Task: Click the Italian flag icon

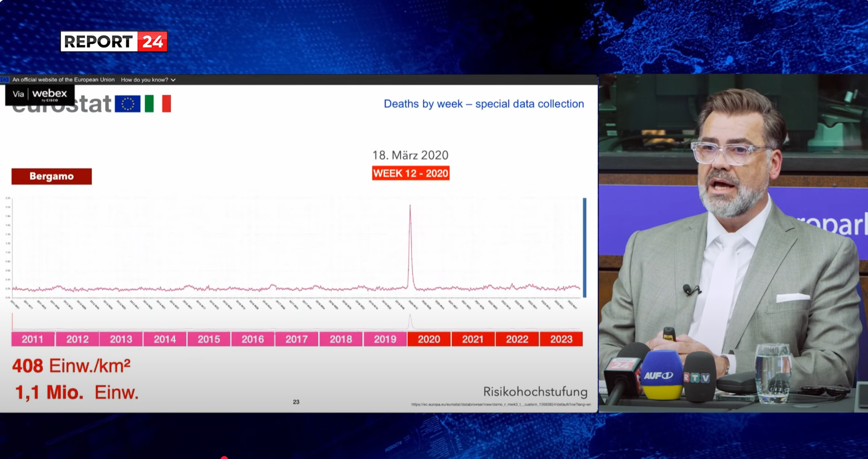Action: [158, 104]
